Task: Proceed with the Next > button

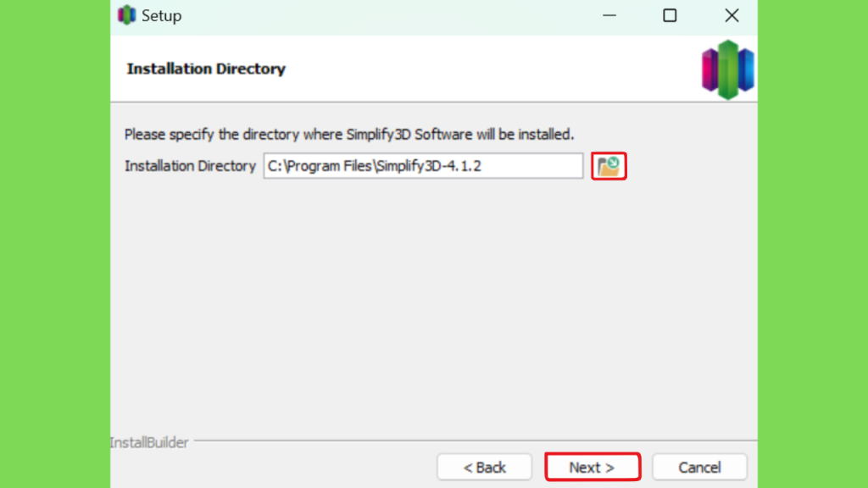Action: pos(593,467)
